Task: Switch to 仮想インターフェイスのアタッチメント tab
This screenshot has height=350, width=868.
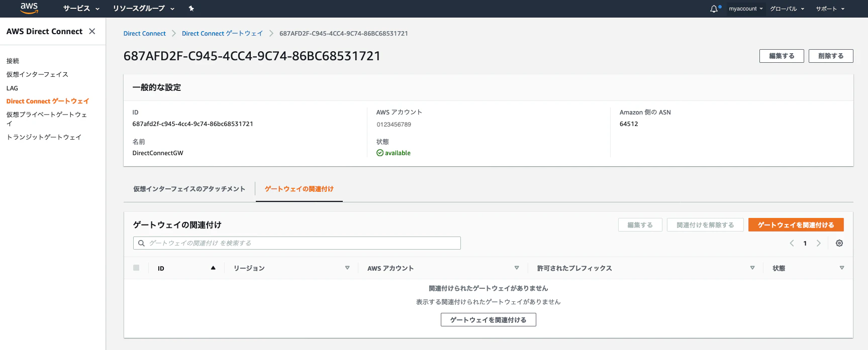Action: pyautogui.click(x=189, y=189)
